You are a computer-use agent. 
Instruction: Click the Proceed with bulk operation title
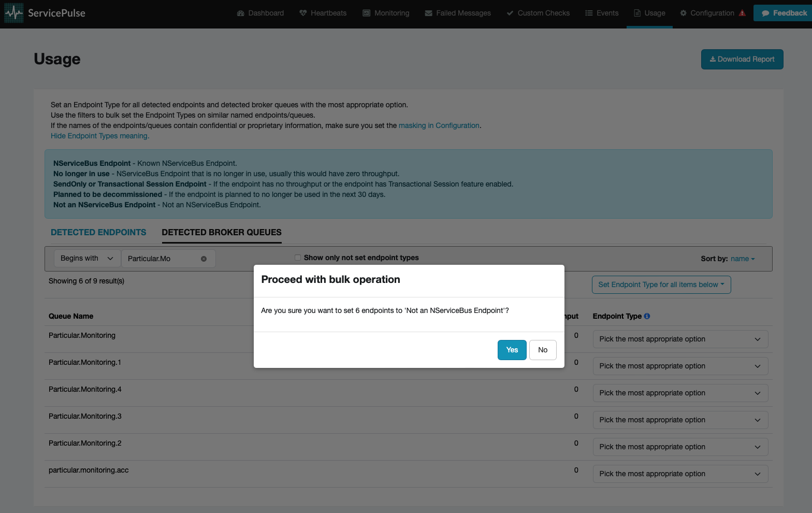click(x=330, y=279)
